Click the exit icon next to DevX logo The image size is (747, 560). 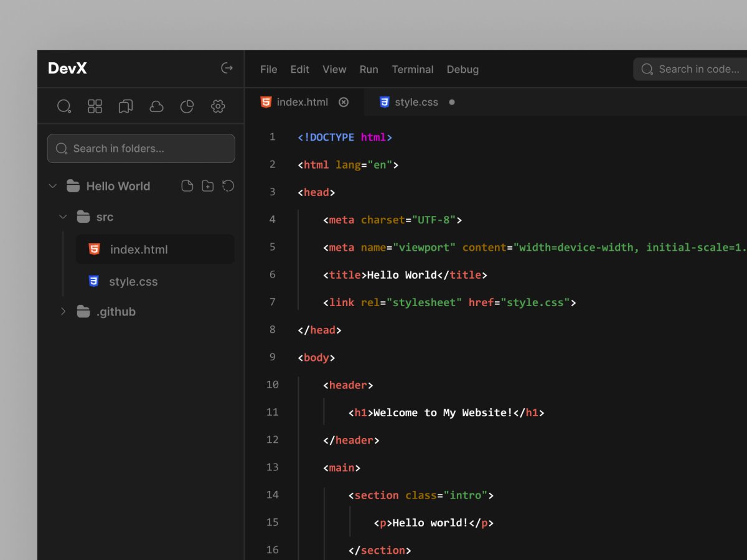(227, 68)
